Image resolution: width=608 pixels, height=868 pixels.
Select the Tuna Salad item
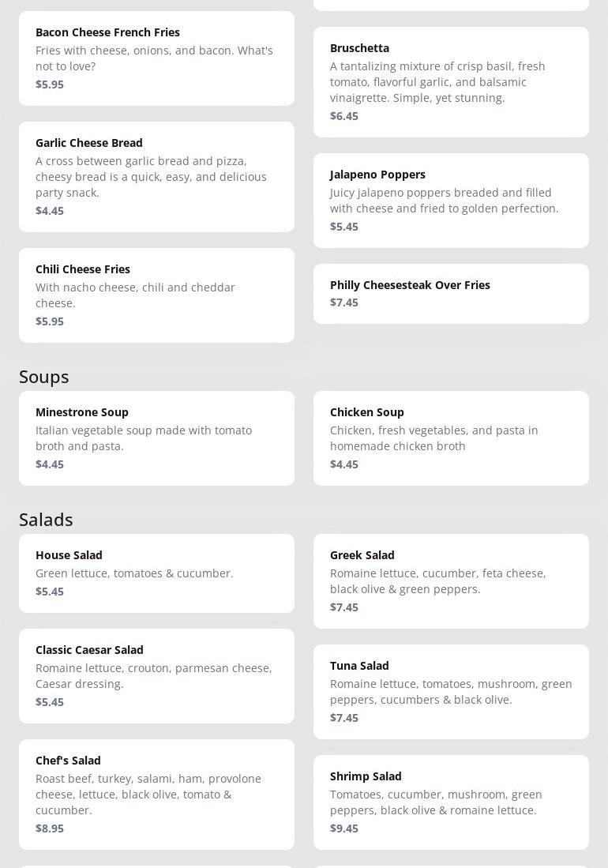click(451, 691)
